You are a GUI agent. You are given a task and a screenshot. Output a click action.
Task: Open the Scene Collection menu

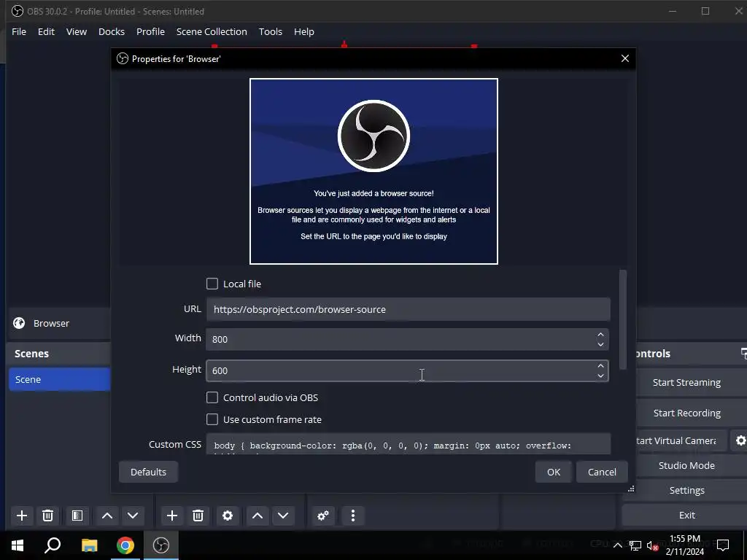coord(212,31)
